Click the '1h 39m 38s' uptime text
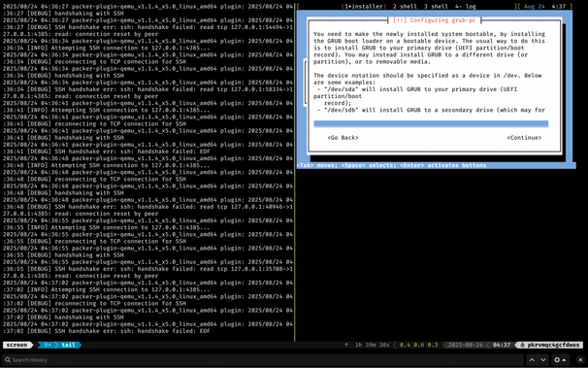Screen dimensions: 588x368 pos(372,345)
